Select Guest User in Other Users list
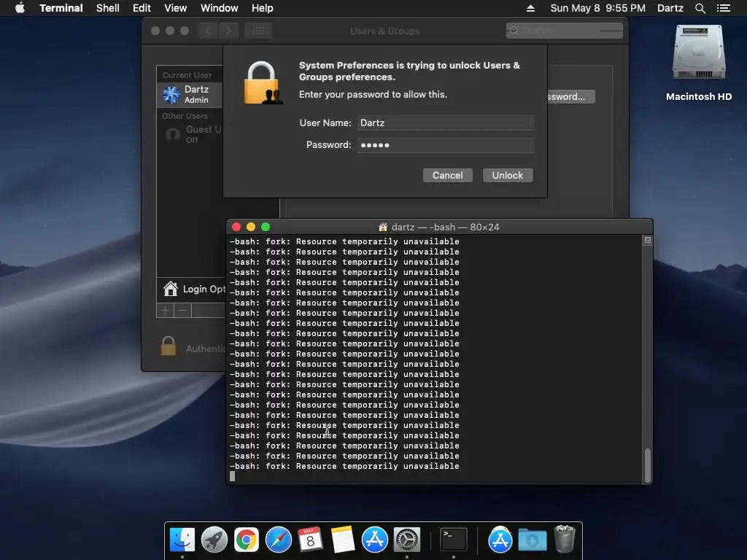The image size is (747, 560). (190, 134)
